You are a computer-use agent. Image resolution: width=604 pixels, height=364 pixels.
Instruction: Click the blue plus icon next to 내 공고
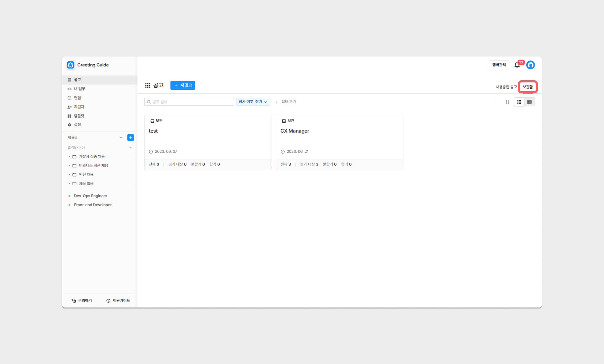(x=130, y=138)
